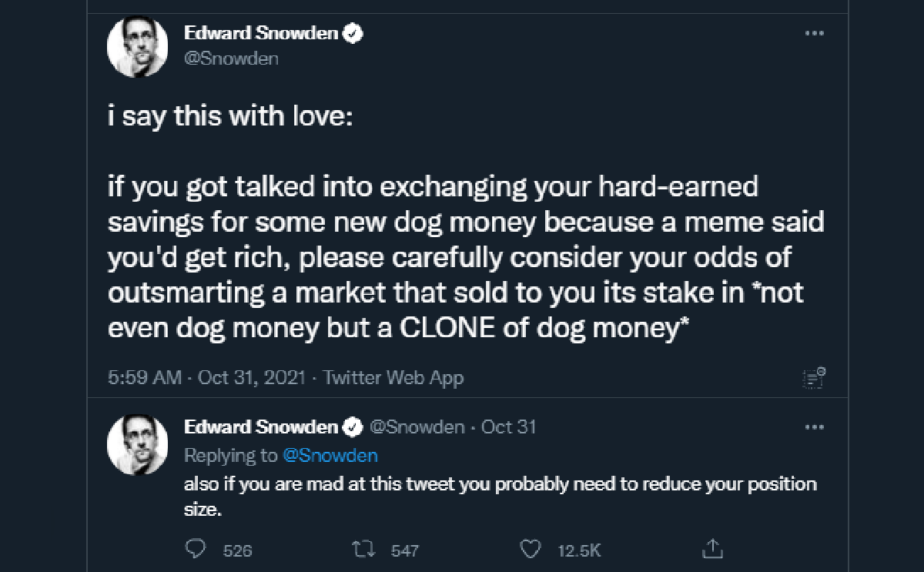The width and height of the screenshot is (924, 572).
Task: Click the verified badge on the main tweet
Action: click(x=353, y=34)
